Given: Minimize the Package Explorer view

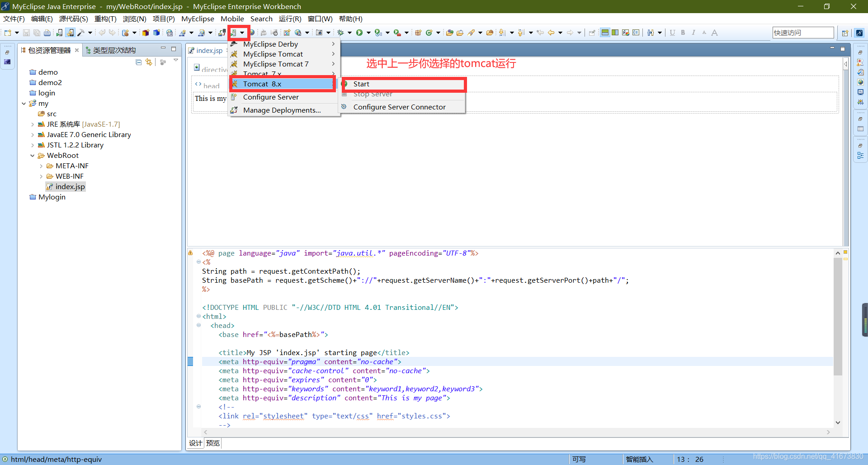Looking at the screenshot, I should (x=163, y=48).
